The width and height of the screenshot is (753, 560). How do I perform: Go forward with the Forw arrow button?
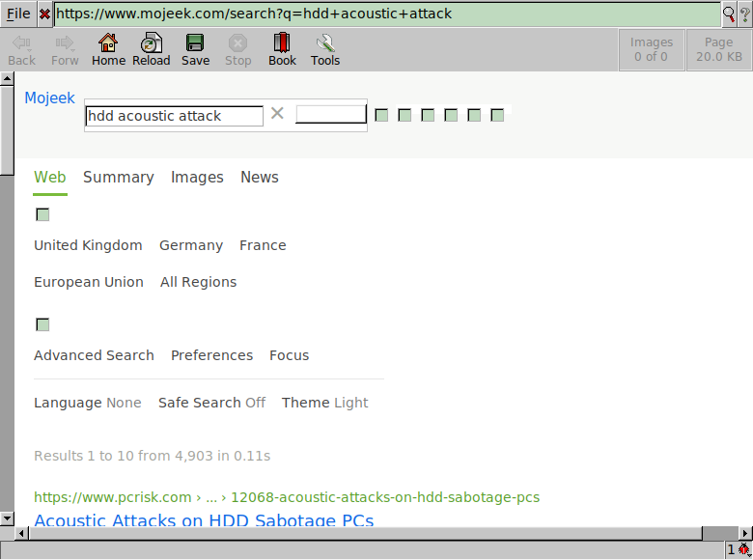tap(65, 50)
